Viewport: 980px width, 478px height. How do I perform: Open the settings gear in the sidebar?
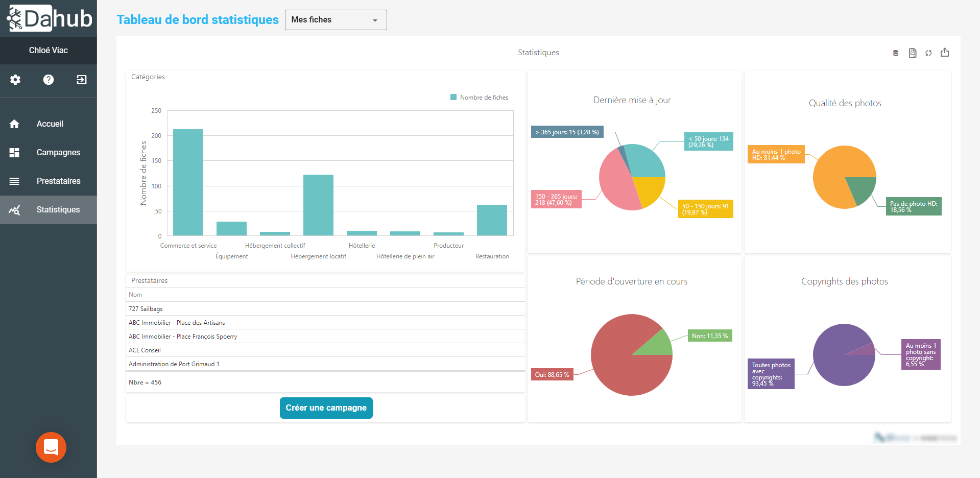15,80
